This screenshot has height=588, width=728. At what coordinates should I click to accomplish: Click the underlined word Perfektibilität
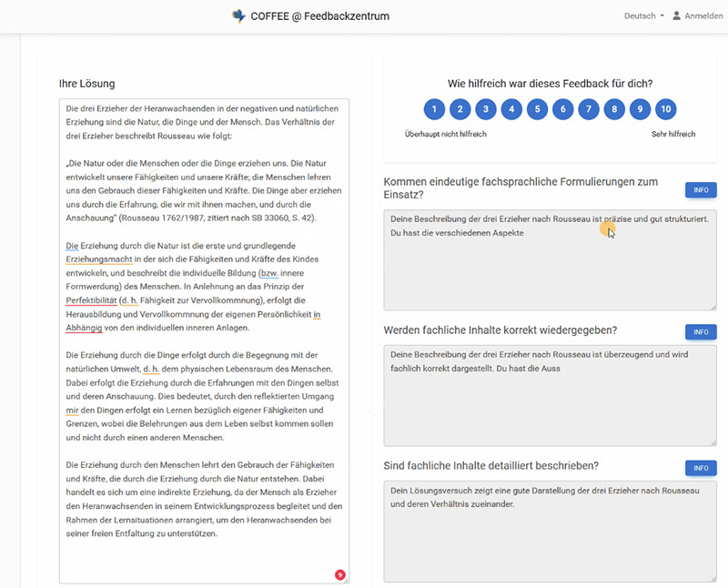coord(91,300)
